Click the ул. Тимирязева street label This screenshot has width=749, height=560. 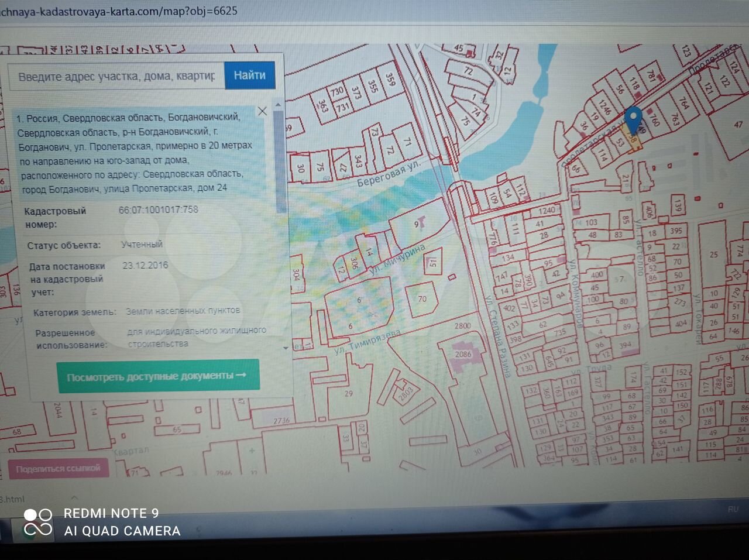(x=367, y=342)
